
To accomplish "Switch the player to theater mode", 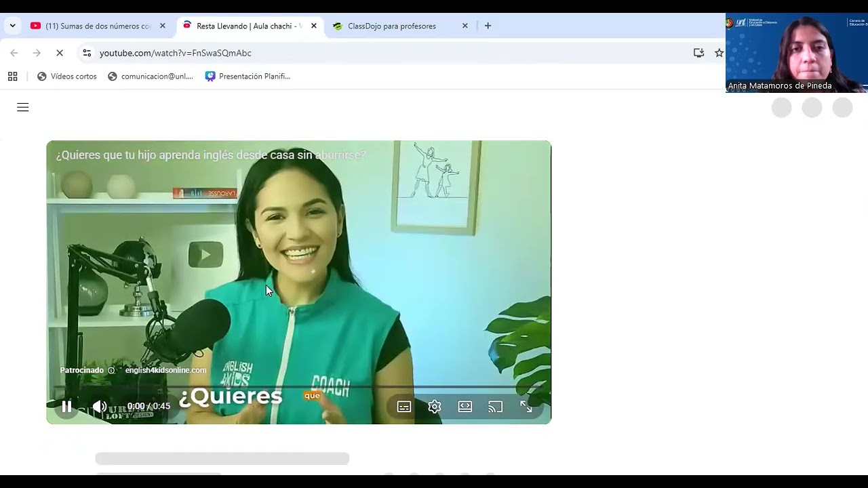I will (x=465, y=407).
